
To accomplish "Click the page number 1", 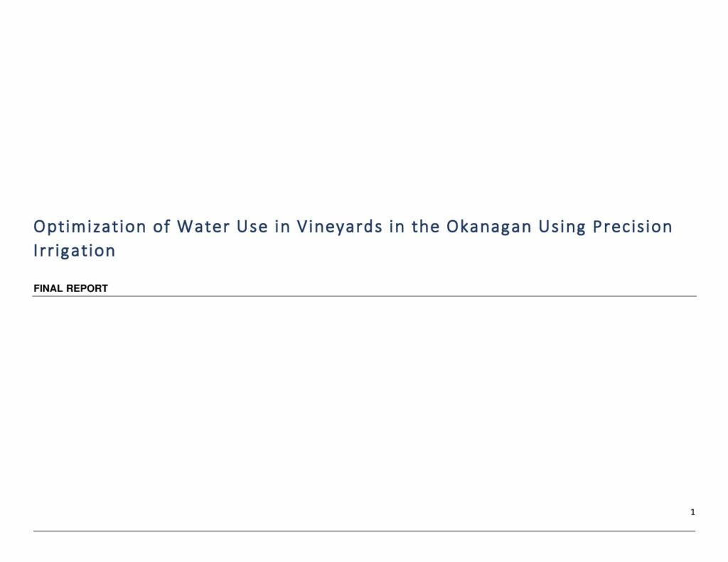I will [x=692, y=512].
